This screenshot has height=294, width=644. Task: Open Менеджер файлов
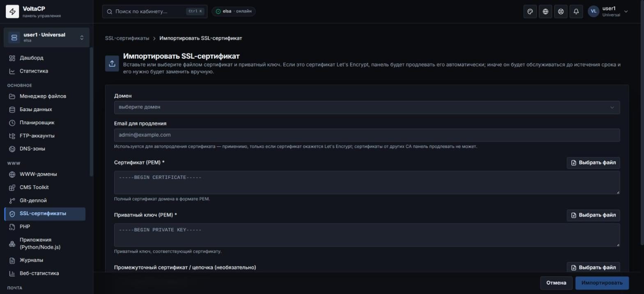pyautogui.click(x=45, y=96)
